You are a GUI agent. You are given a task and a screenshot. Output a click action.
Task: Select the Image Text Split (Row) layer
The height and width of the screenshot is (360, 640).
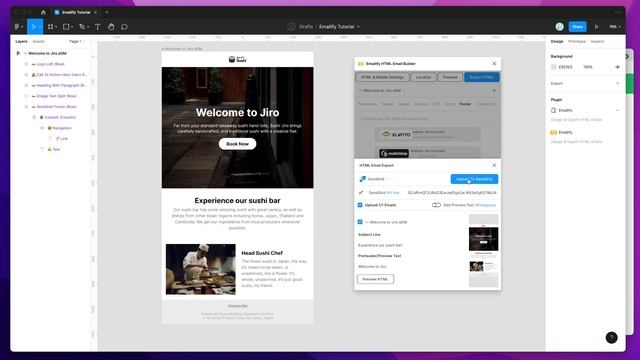point(56,96)
